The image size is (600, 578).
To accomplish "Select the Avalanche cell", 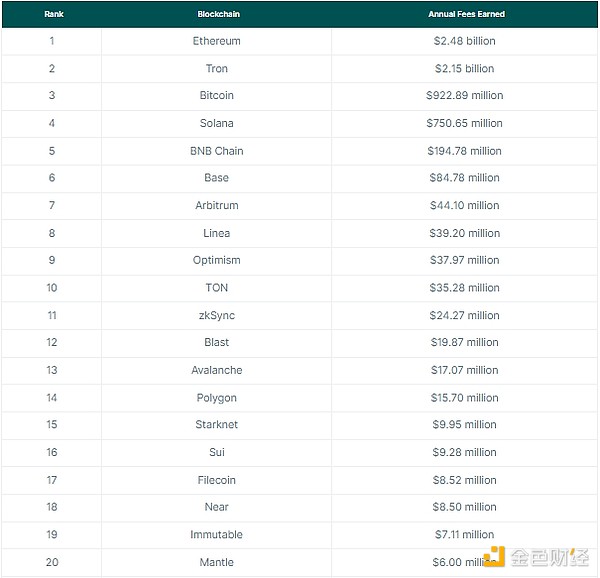I will (217, 370).
